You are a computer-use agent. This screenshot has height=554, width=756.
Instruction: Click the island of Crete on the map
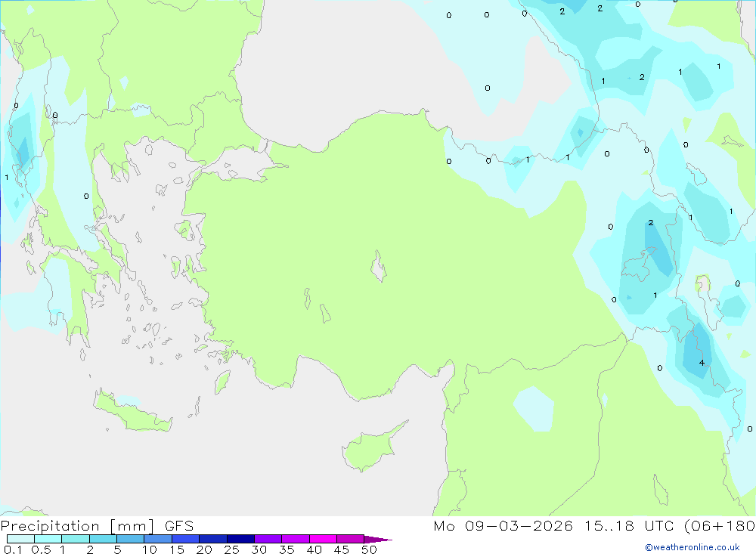[132, 412]
